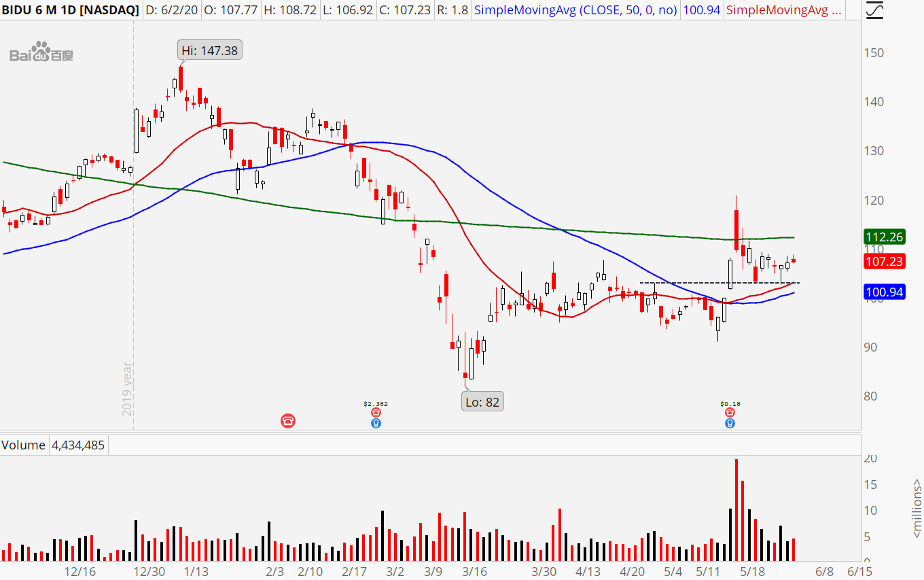Open the red phone icon under $2.382
Image resolution: width=924 pixels, height=580 pixels.
point(376,413)
